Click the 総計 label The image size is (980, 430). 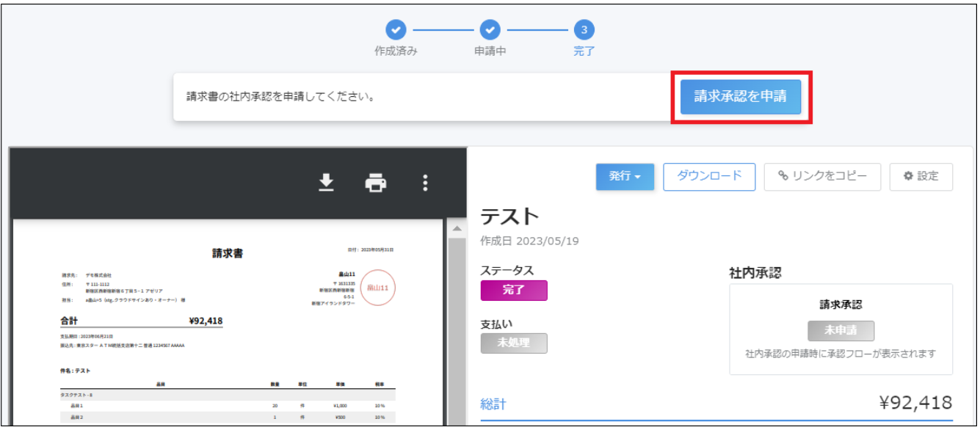pos(493,404)
